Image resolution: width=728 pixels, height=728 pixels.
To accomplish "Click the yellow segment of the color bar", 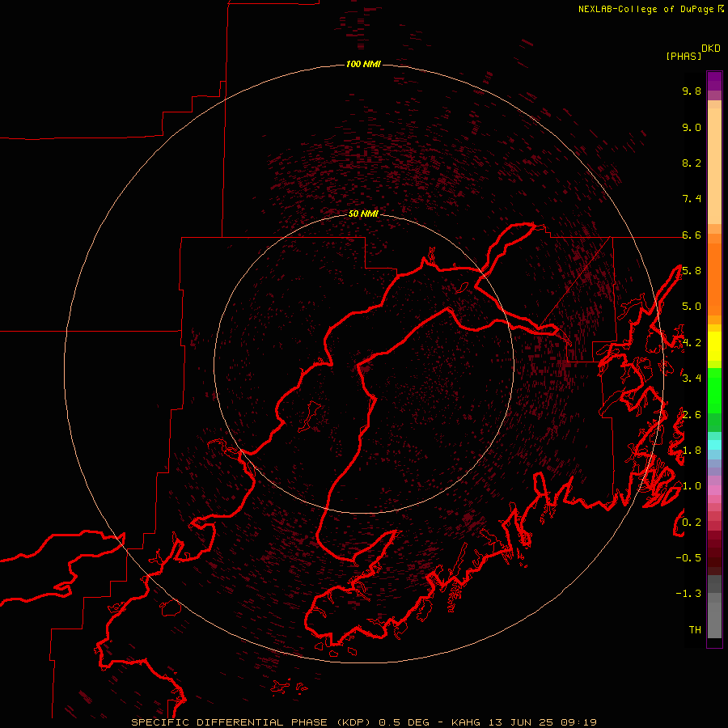I will pyautogui.click(x=714, y=346).
